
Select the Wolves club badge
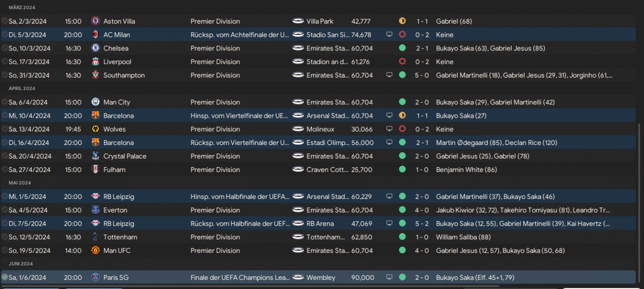point(96,129)
